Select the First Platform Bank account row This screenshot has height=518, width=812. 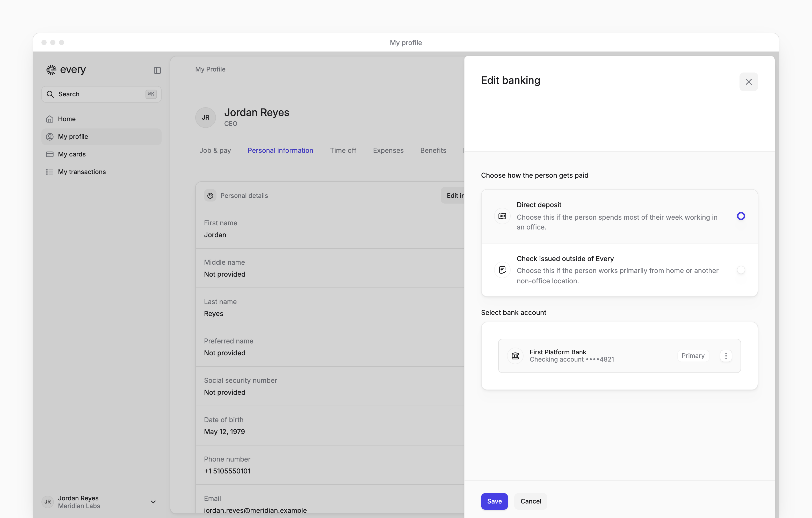(x=619, y=356)
